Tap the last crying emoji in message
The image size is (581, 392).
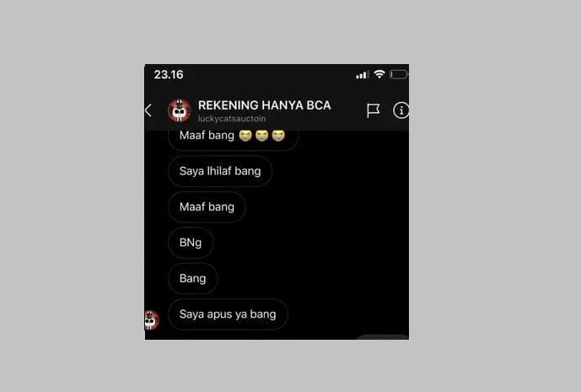[278, 136]
